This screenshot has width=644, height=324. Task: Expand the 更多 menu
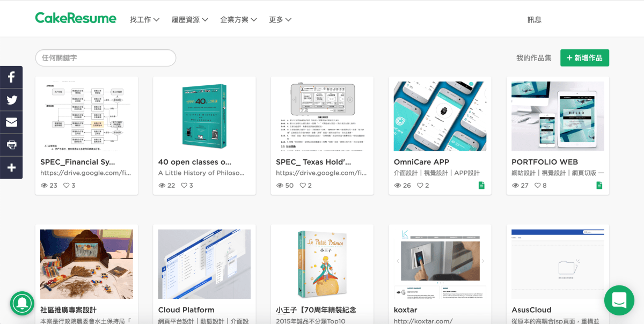tap(280, 20)
